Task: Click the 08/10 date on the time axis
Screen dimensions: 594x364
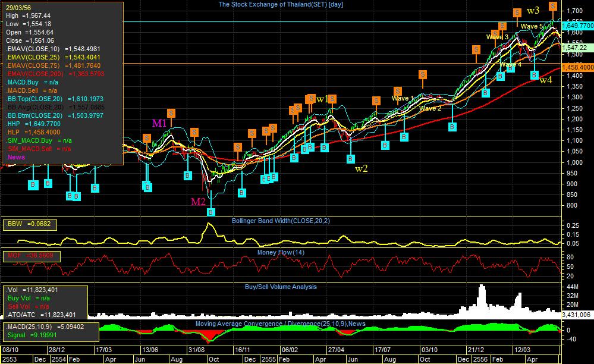Action: pos(10,350)
